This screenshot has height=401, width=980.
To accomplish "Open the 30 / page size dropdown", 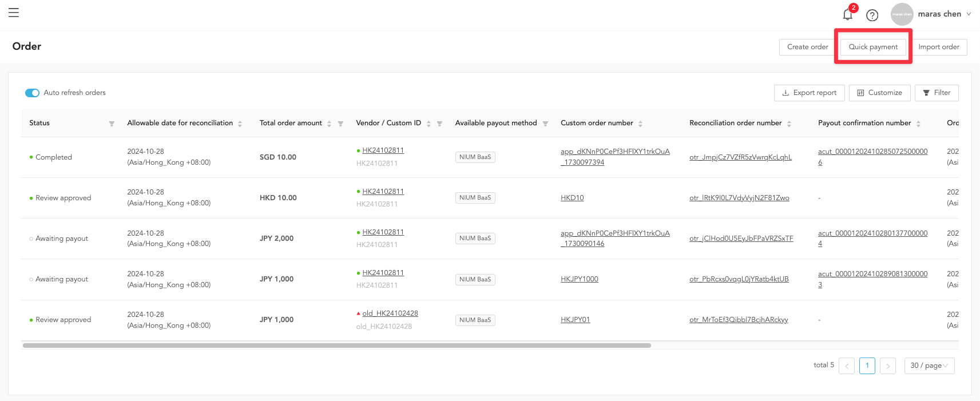I will click(929, 366).
